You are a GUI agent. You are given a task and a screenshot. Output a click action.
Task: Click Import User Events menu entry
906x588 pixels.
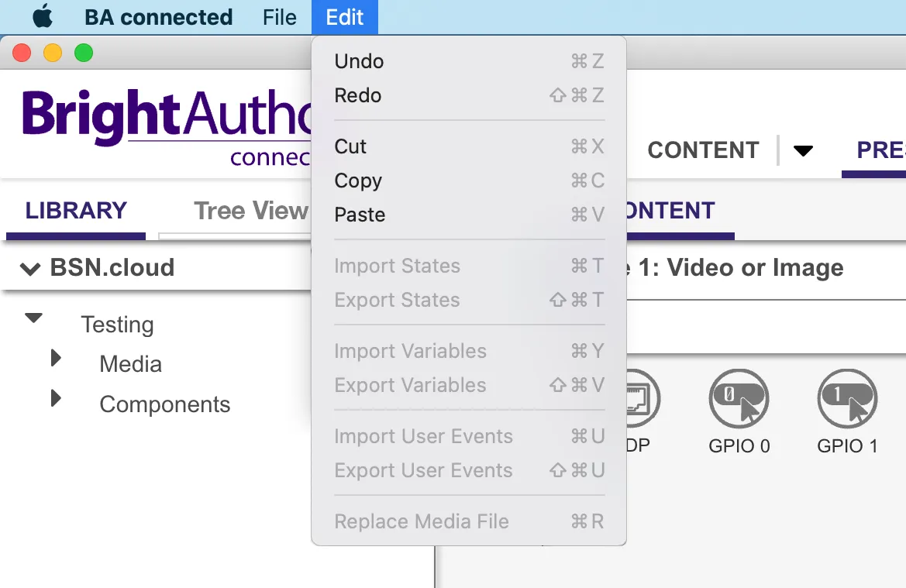click(469, 436)
